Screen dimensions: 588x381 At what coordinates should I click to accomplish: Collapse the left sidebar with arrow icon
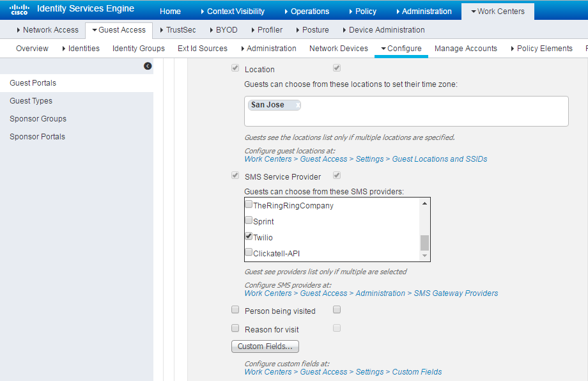pyautogui.click(x=148, y=66)
